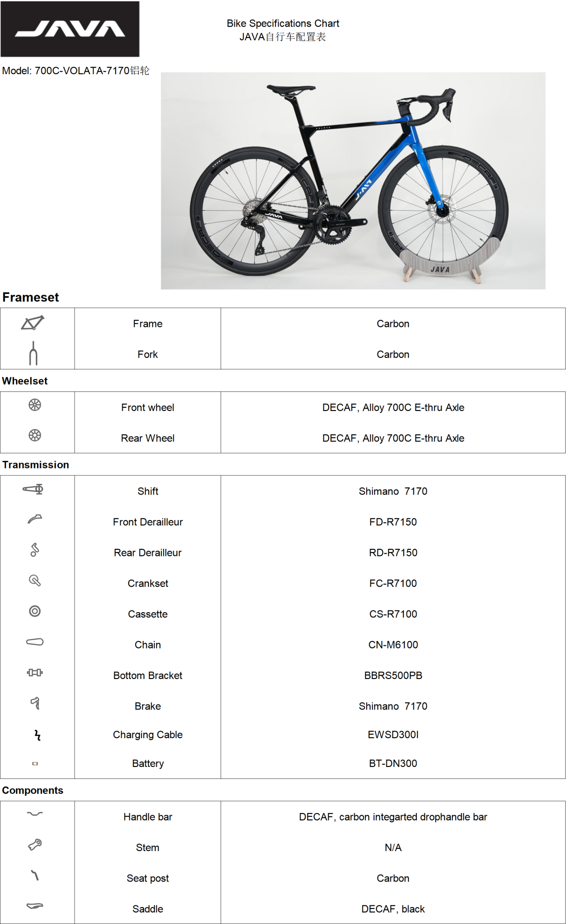
Task: Click the front wheel icon
Action: tap(34, 405)
